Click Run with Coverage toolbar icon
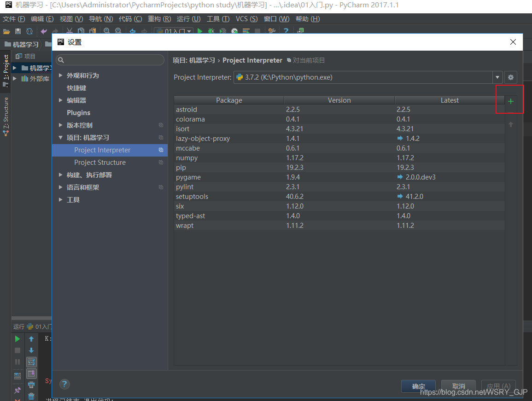 (x=222, y=31)
